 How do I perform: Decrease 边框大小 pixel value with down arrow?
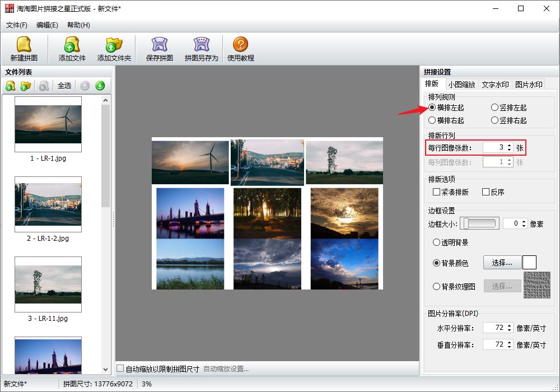point(524,226)
